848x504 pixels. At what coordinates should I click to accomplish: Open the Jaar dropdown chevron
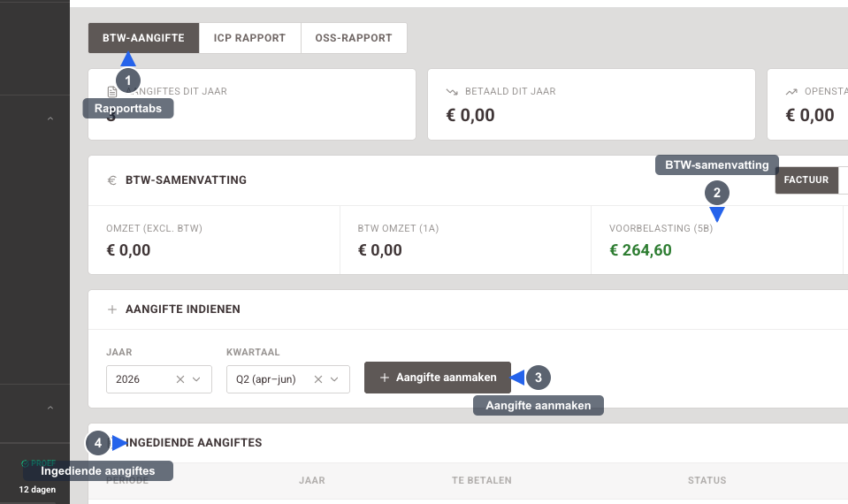click(197, 379)
